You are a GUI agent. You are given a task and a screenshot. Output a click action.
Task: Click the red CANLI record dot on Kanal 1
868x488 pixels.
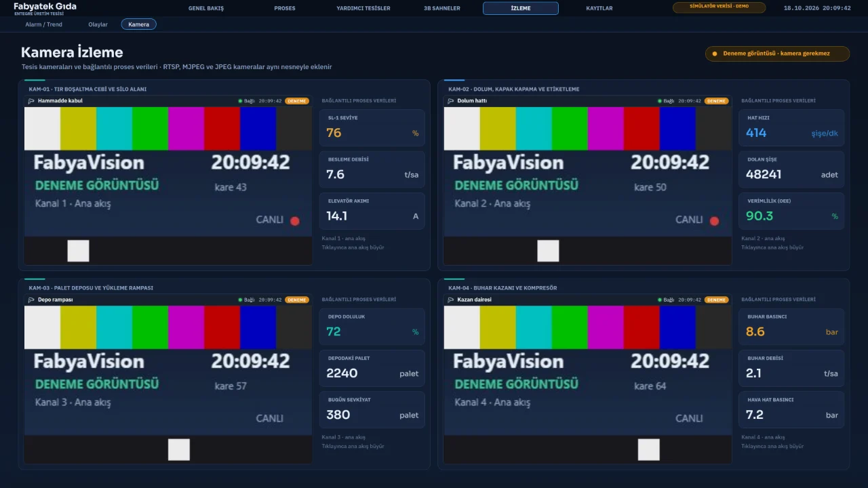[x=295, y=220]
